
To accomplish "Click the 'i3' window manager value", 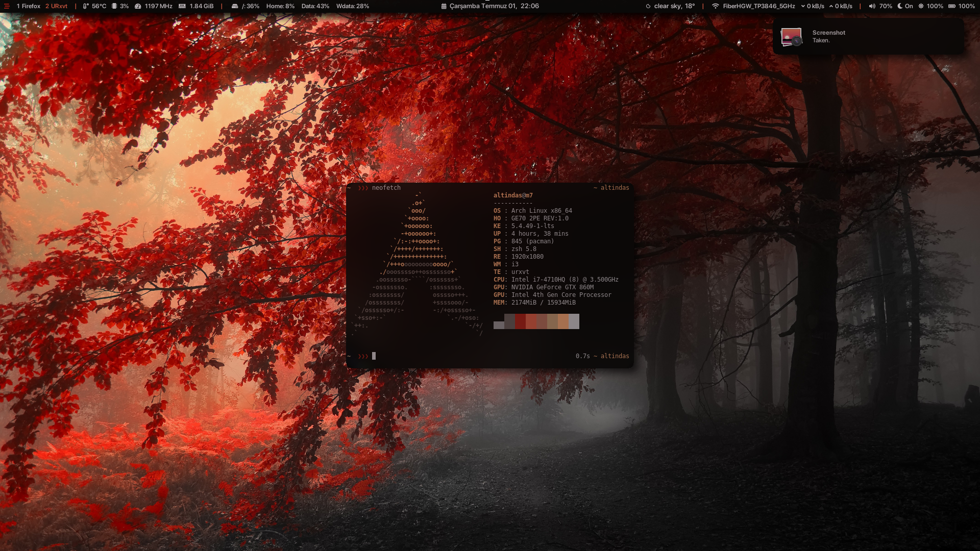I will [515, 264].
